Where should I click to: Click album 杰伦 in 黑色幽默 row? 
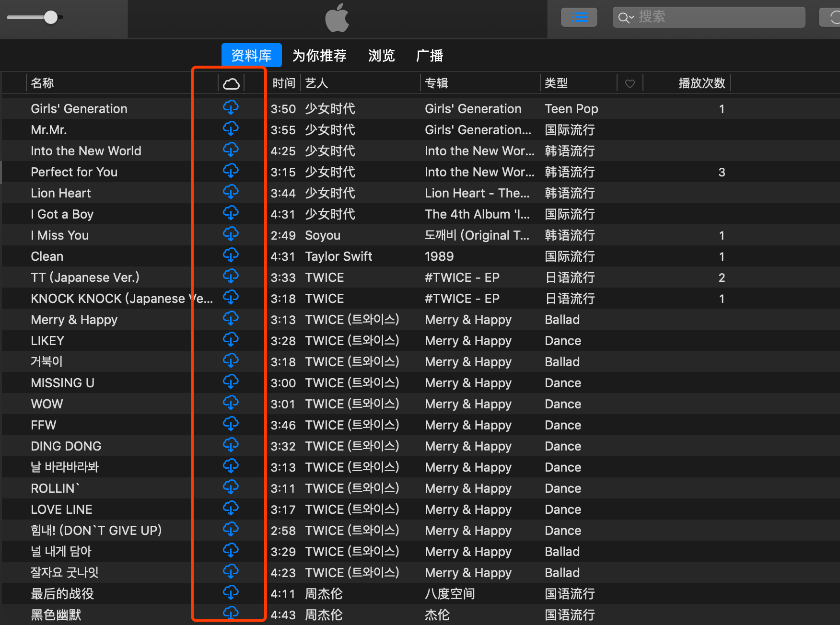[437, 615]
